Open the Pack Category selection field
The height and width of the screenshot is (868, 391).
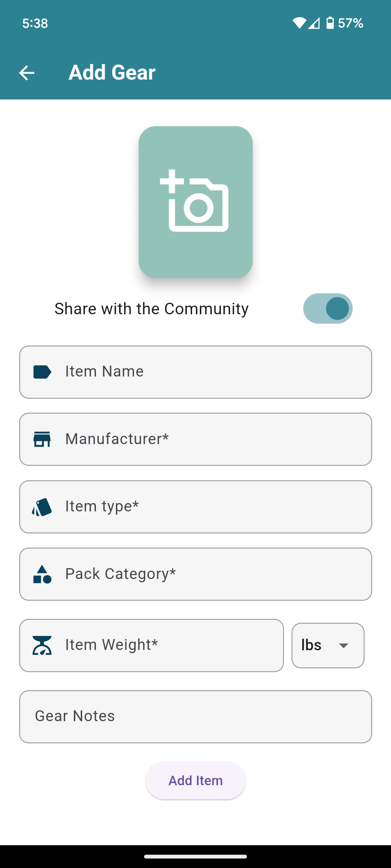[195, 574]
